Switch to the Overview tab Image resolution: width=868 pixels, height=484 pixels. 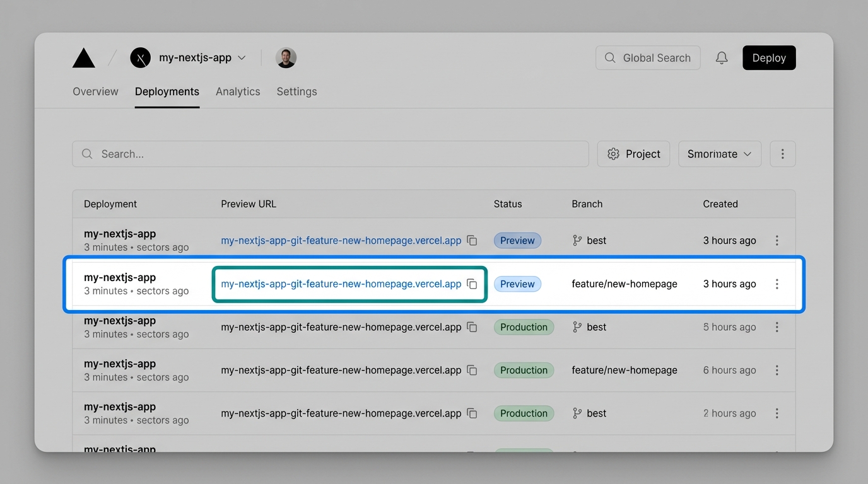tap(95, 91)
